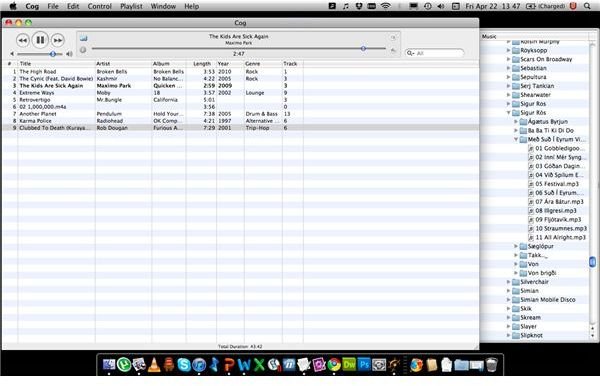Open the Window menu
Image resolution: width=600 pixels, height=386 pixels.
[x=163, y=6]
